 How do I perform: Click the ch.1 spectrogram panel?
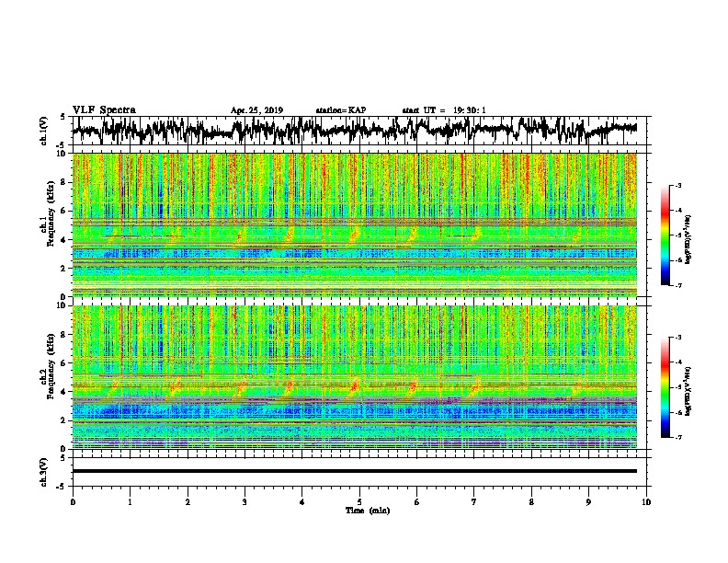(354, 224)
